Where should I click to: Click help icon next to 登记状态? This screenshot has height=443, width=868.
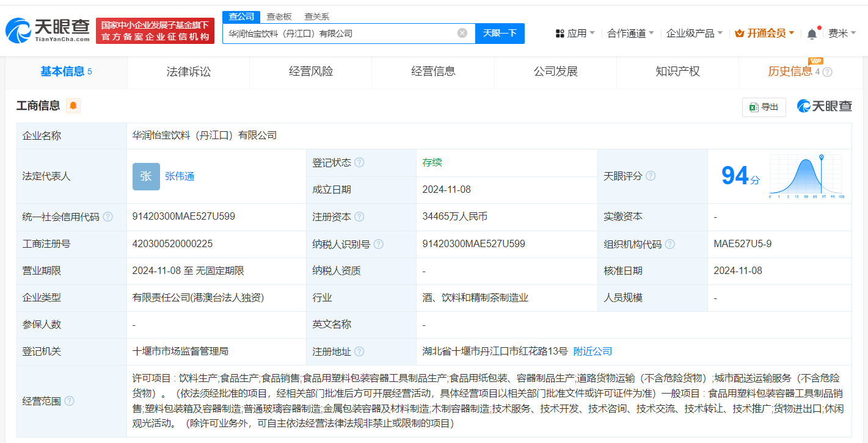coord(359,163)
